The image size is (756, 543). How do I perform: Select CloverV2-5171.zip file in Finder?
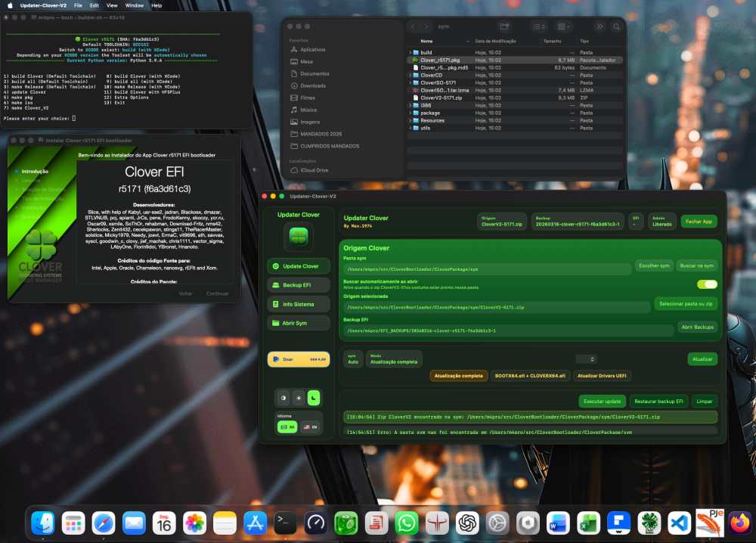pos(515,98)
